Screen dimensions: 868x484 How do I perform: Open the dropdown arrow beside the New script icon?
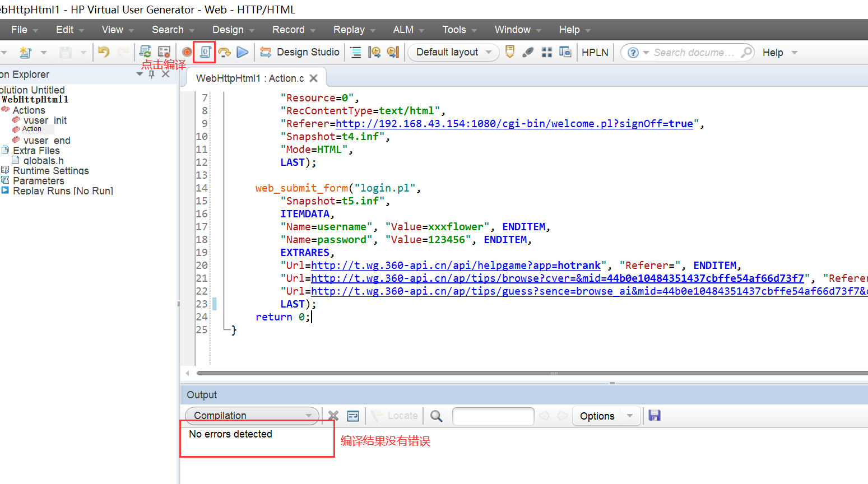(x=44, y=53)
